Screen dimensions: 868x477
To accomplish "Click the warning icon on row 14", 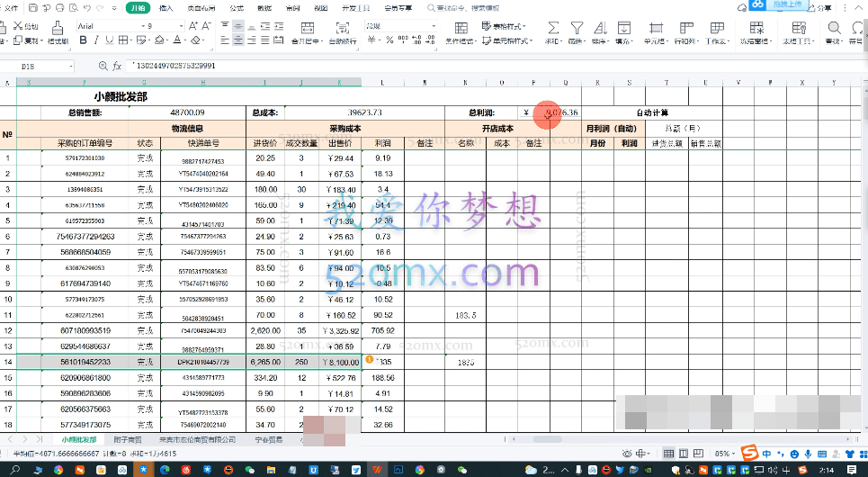I will pyautogui.click(x=370, y=360).
